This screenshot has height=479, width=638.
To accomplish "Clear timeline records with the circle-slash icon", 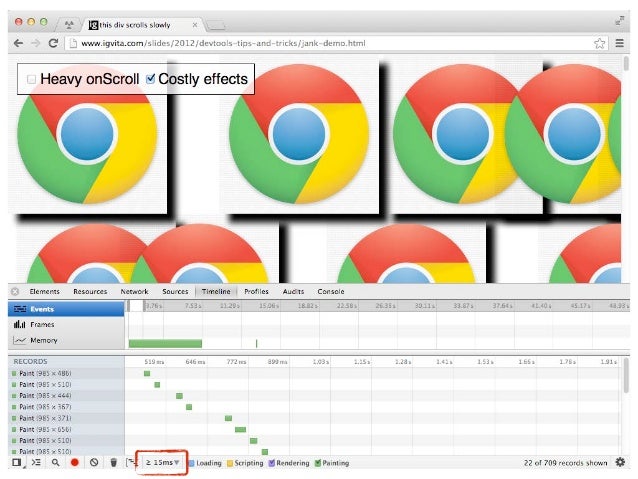I will click(94, 463).
